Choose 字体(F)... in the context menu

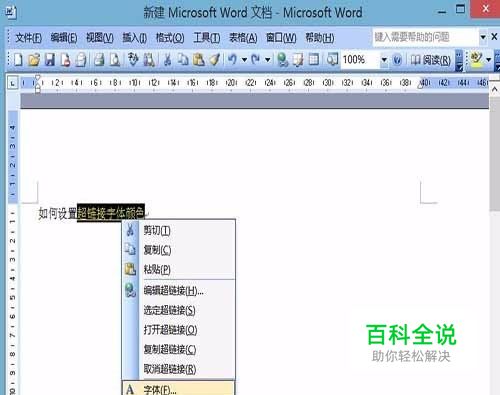click(x=179, y=388)
